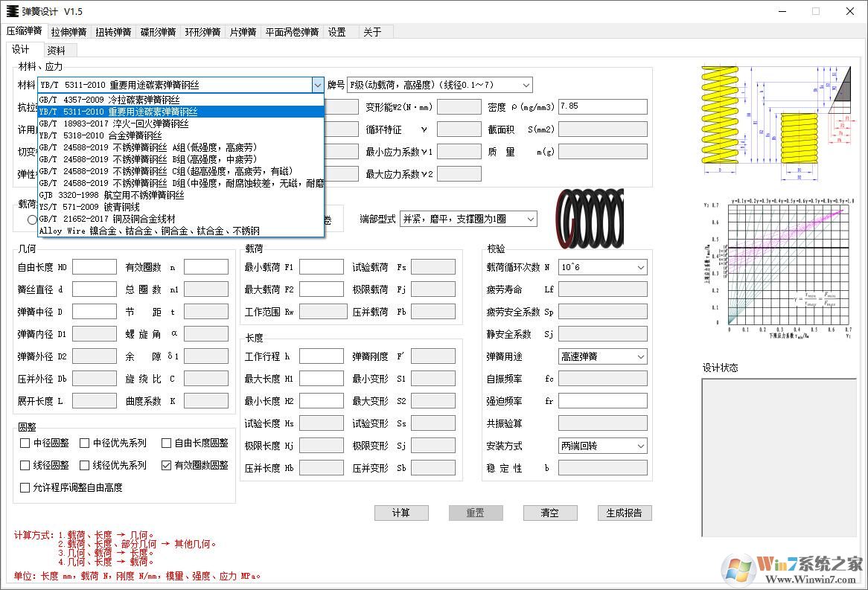Click the fatigue stress chart image
This screenshot has width=868, height=590.
pyautogui.click(x=777, y=266)
